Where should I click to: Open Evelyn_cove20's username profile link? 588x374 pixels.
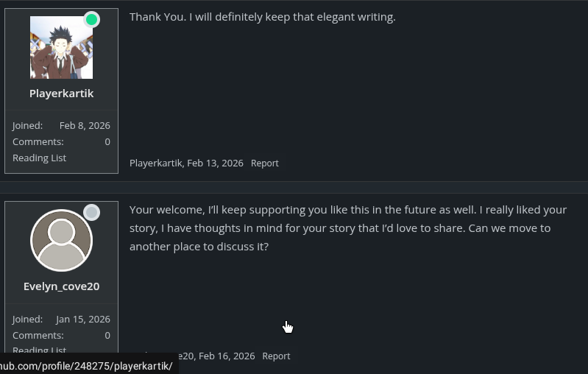click(x=61, y=286)
